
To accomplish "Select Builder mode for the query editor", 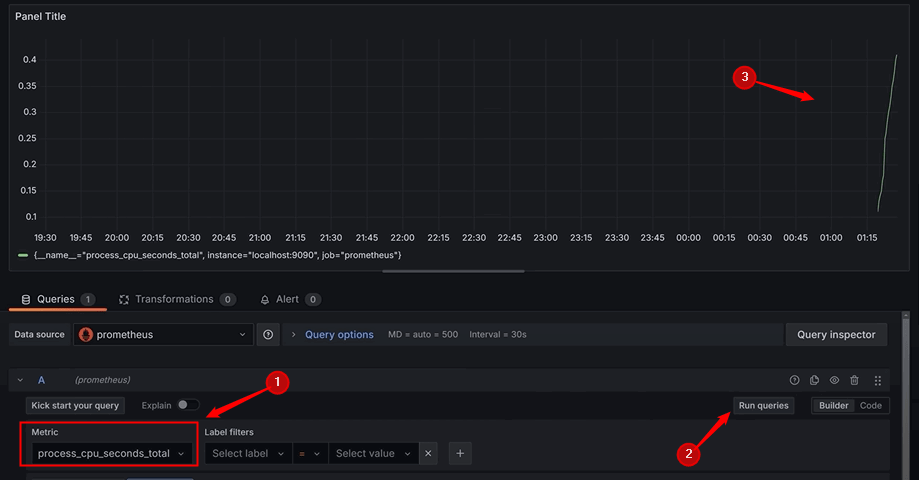I will coord(832,405).
